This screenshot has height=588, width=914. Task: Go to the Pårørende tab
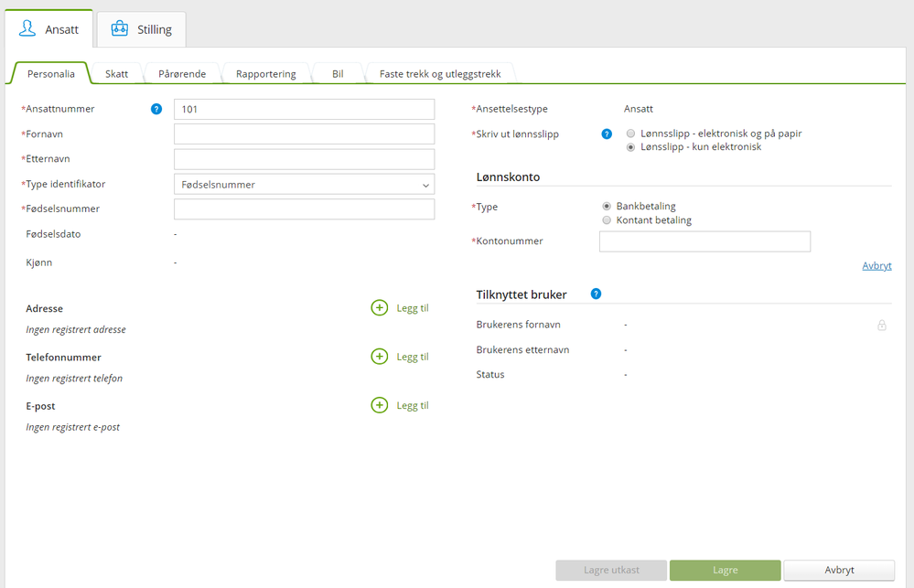[x=182, y=74]
